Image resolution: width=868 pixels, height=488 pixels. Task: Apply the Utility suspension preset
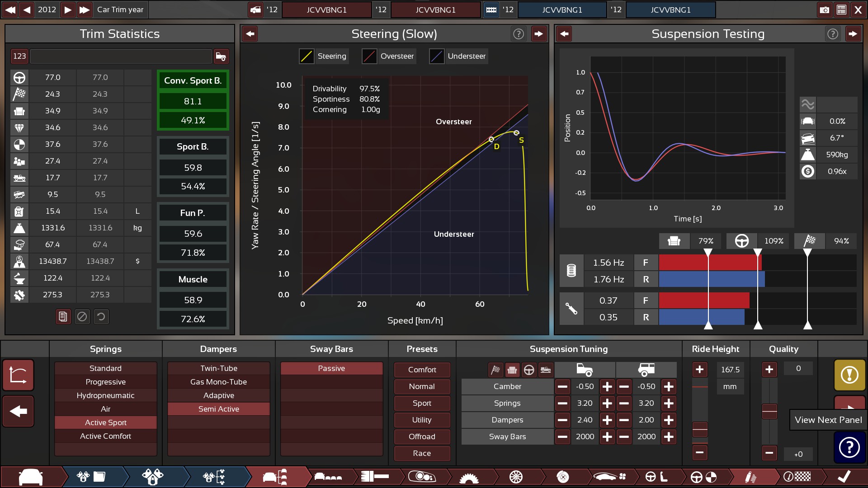pos(422,420)
